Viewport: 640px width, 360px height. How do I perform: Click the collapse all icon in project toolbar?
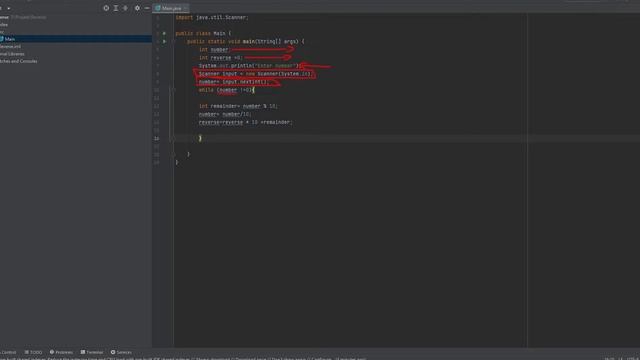click(x=126, y=8)
